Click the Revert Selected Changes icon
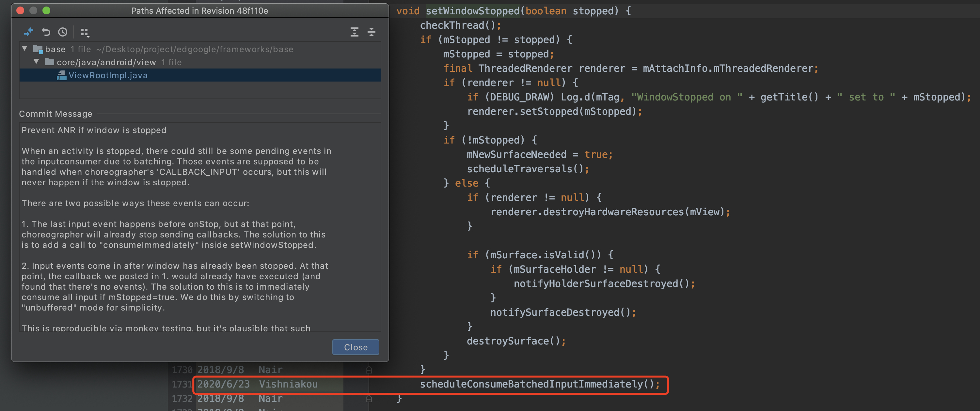Image resolution: width=980 pixels, height=411 pixels. (46, 32)
